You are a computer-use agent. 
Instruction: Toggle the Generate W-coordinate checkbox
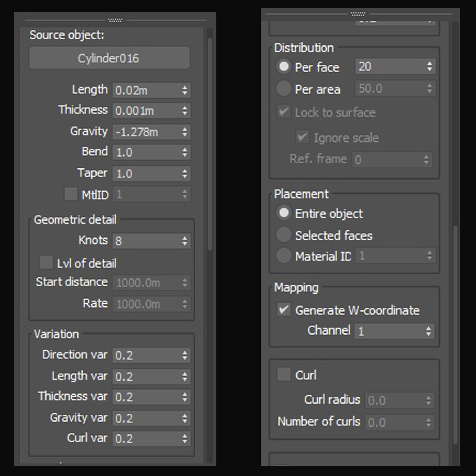point(284,310)
